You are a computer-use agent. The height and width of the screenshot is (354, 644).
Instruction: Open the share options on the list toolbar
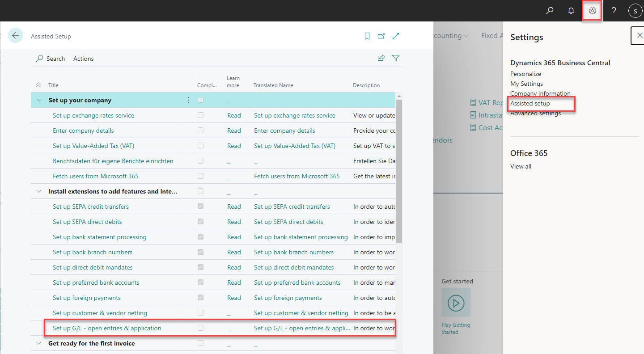click(x=381, y=58)
